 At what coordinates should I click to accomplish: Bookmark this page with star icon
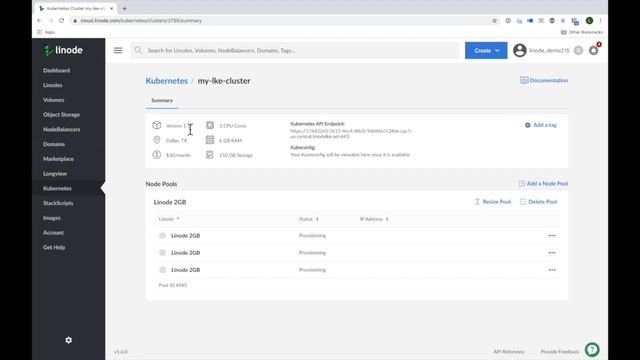click(494, 20)
